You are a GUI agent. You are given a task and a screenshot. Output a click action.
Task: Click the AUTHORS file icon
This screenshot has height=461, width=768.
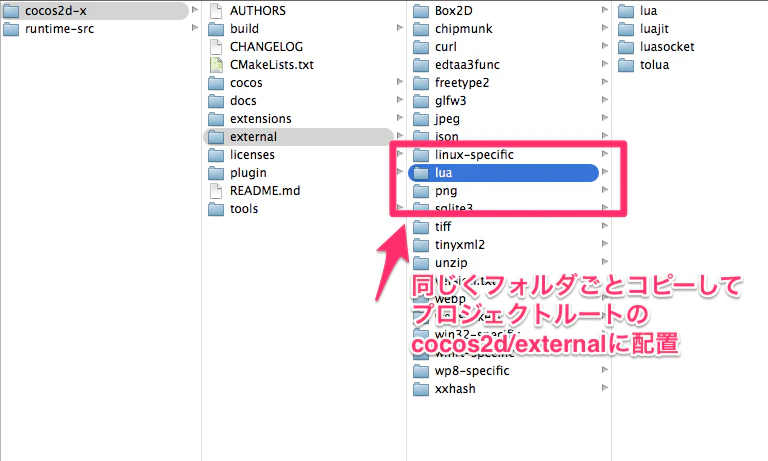pos(216,11)
